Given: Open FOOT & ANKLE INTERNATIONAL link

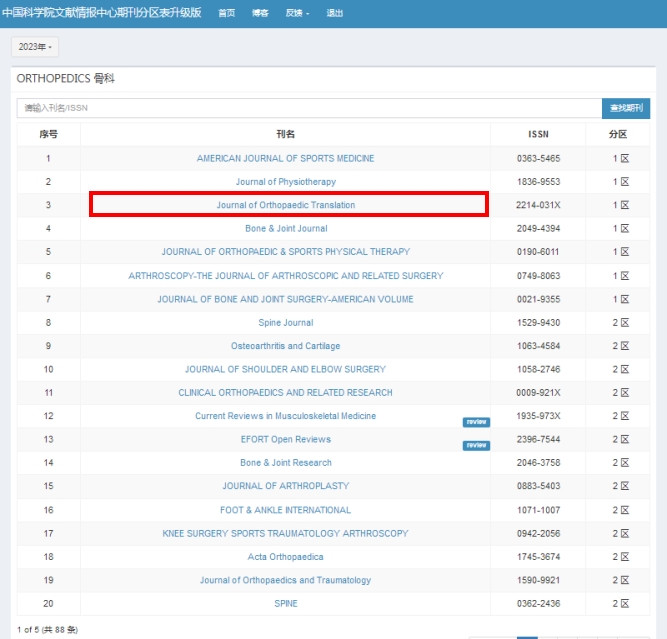Looking at the screenshot, I should [x=285, y=510].
